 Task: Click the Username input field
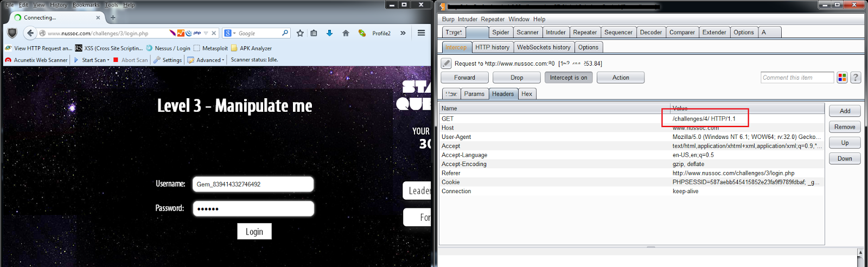click(x=253, y=184)
